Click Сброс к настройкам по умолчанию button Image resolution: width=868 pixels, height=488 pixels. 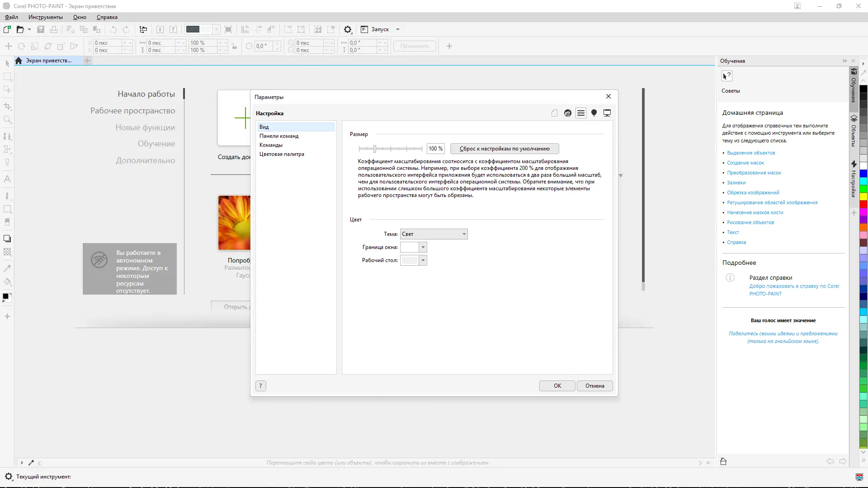pyautogui.click(x=505, y=148)
